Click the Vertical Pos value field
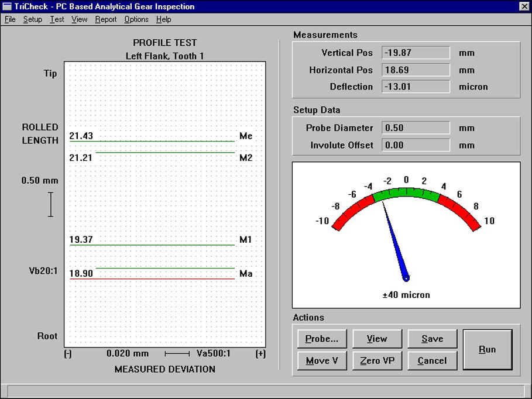This screenshot has height=399, width=532. [x=416, y=53]
